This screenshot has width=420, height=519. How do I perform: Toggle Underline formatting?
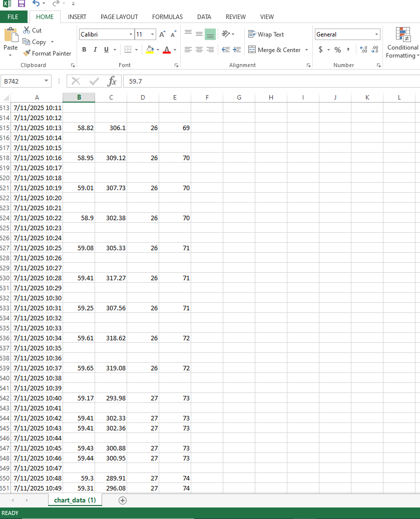pyautogui.click(x=106, y=50)
